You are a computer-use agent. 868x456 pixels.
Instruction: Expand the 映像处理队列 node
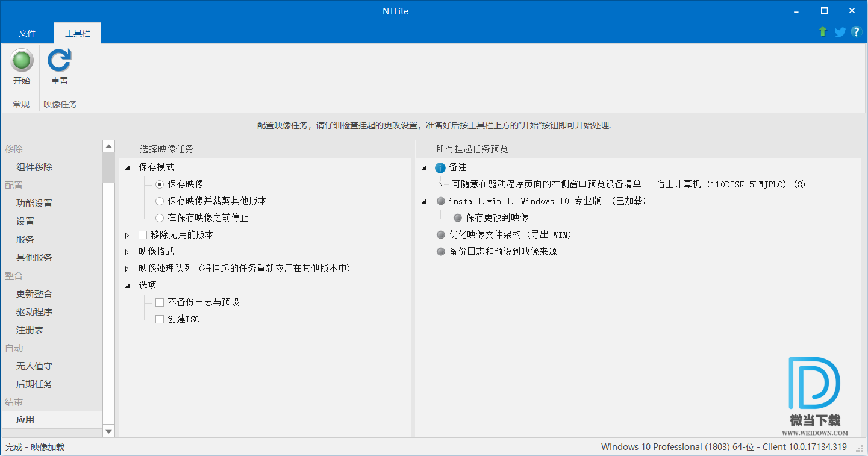(127, 269)
